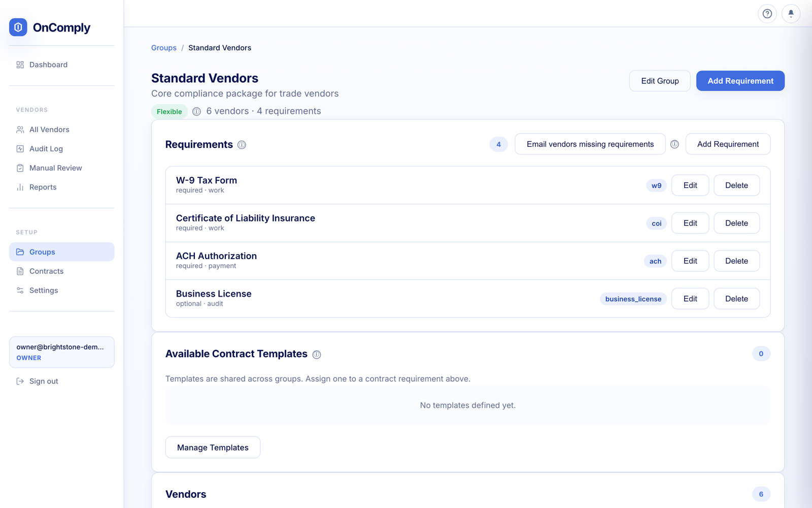
Task: Click info icon next to Flexible badge
Action: point(196,111)
